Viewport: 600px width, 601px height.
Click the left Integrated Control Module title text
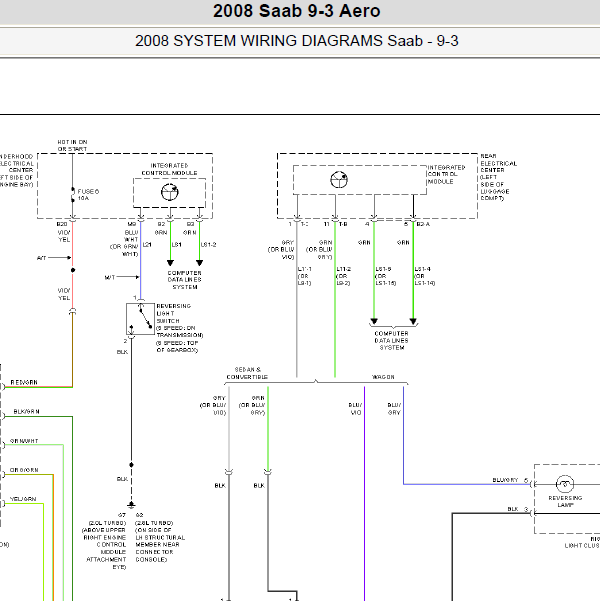pyautogui.click(x=169, y=169)
